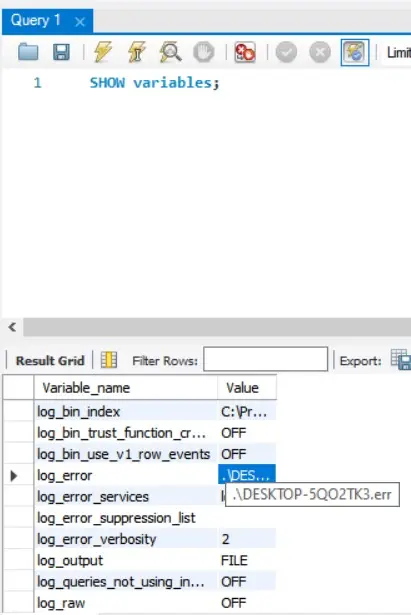Open the Limit rows dropdown

[397, 52]
